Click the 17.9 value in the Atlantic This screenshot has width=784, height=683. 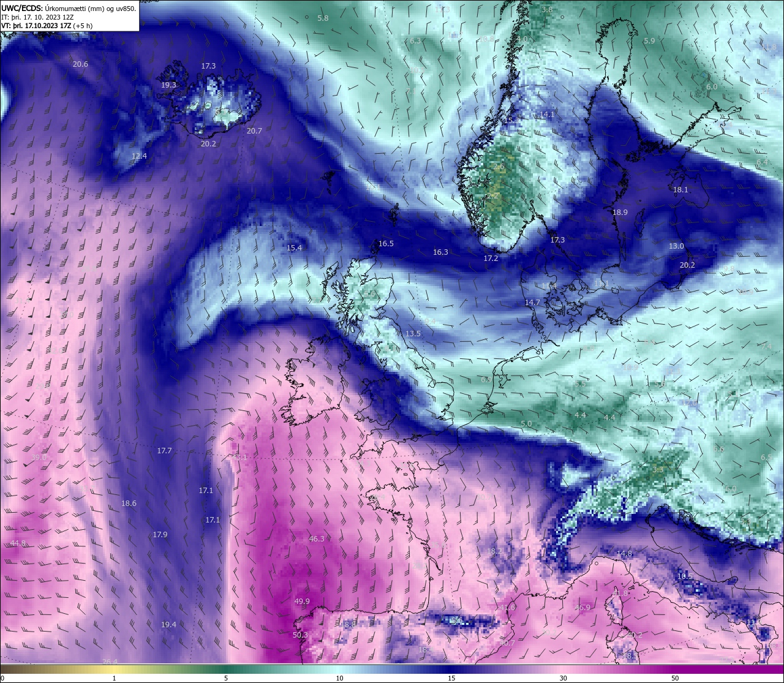(160, 535)
